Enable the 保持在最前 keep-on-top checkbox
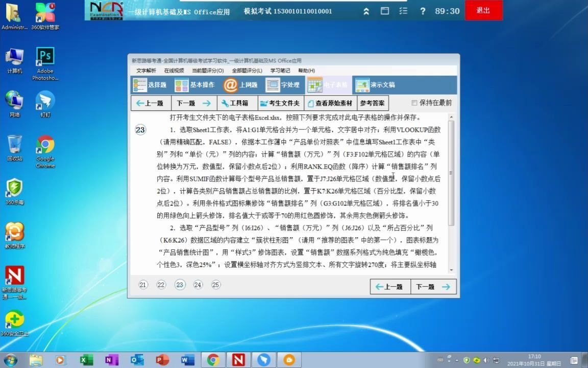The width and height of the screenshot is (588, 368). pyautogui.click(x=415, y=103)
